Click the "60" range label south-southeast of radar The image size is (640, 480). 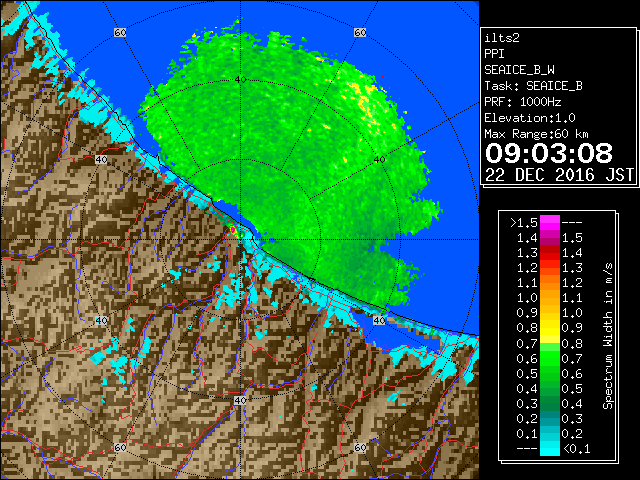(360, 447)
